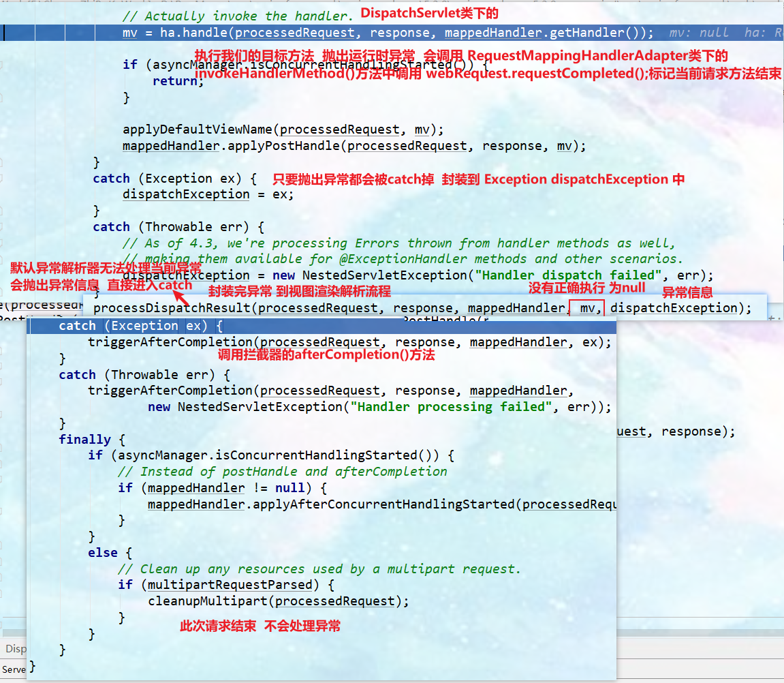Click the line "if (mappedHandler != null) {"
784x683 pixels.
[223, 488]
